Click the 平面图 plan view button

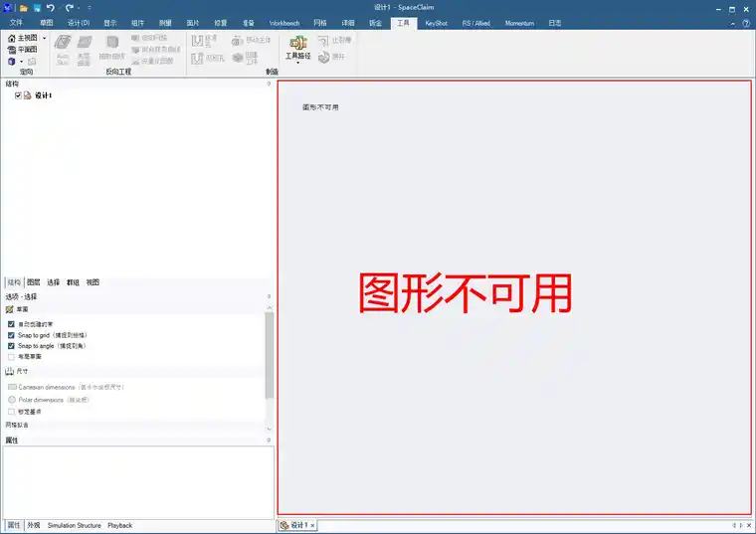click(x=23, y=49)
